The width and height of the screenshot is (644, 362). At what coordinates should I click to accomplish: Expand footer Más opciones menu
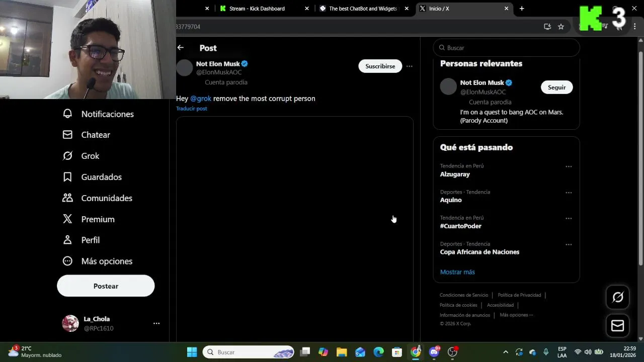point(516,315)
